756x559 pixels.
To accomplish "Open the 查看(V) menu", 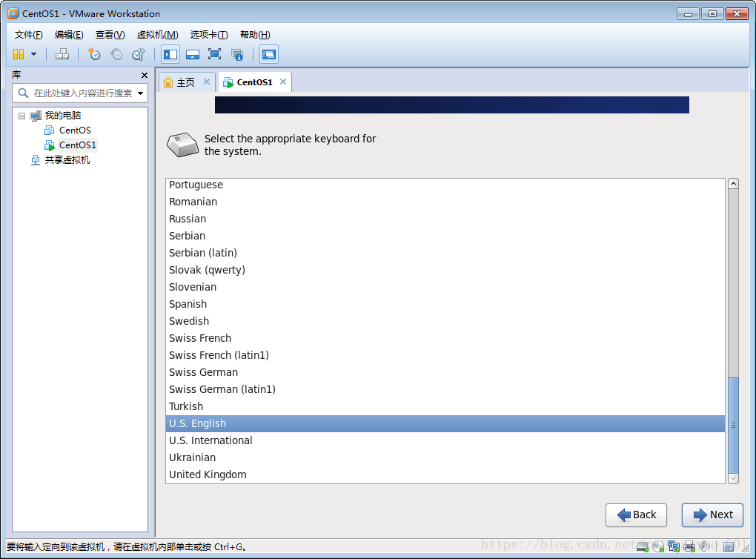I will pyautogui.click(x=110, y=35).
